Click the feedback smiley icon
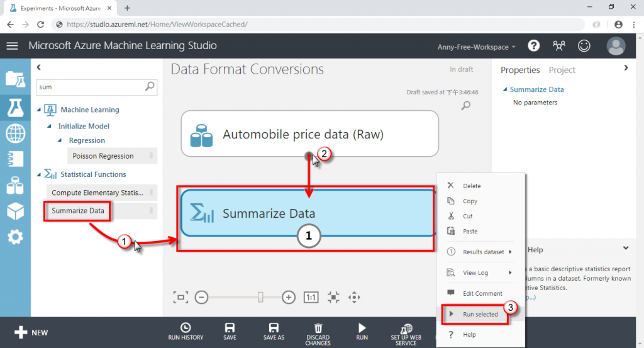644x348 pixels. coord(584,45)
